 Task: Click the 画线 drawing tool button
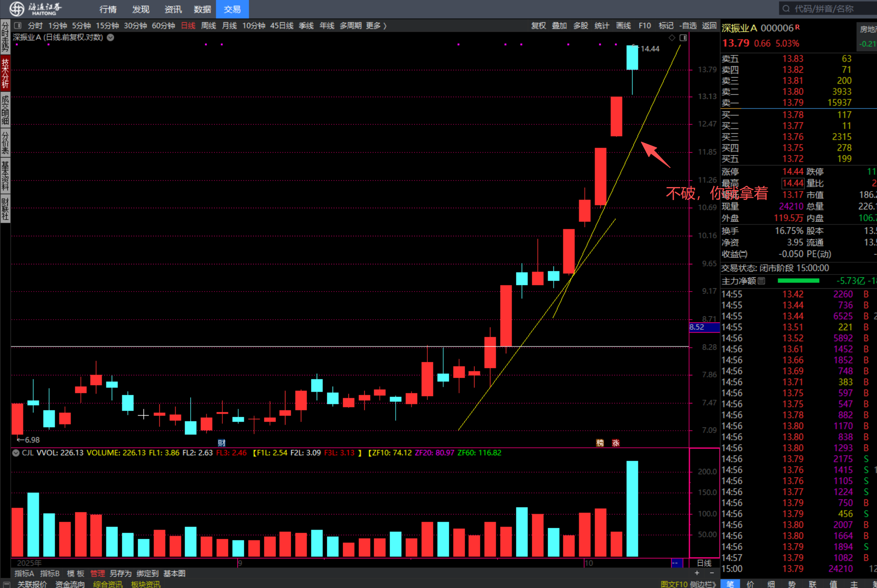tap(623, 26)
